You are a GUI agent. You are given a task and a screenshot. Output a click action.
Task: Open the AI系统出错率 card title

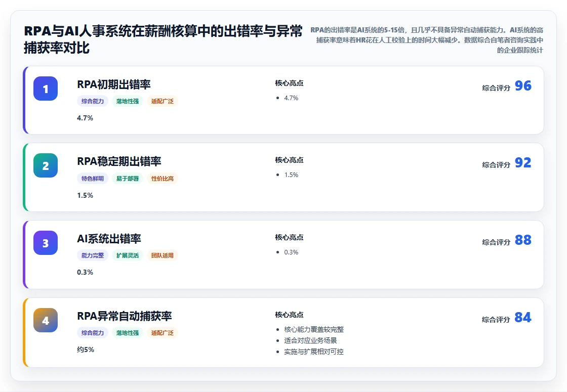tap(109, 239)
